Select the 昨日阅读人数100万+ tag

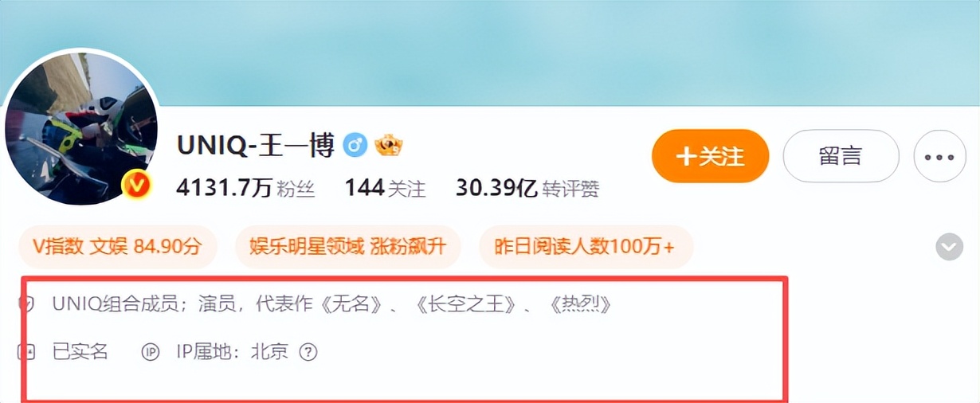click(585, 246)
